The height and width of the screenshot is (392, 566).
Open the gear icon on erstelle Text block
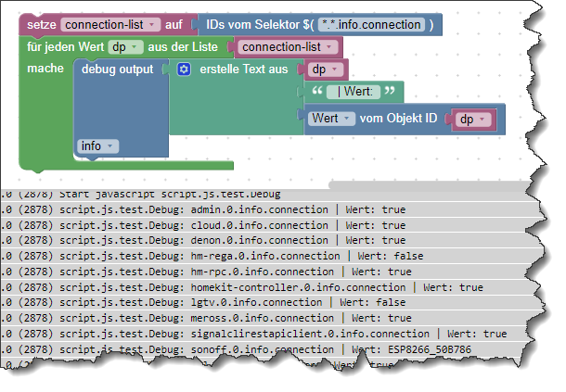[x=184, y=69]
